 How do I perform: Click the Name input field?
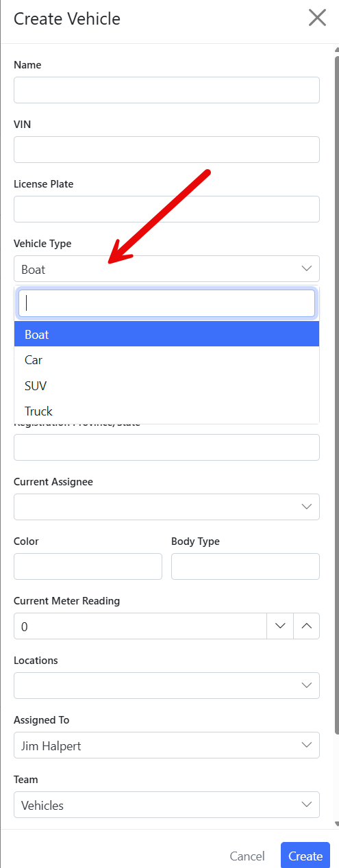[166, 90]
